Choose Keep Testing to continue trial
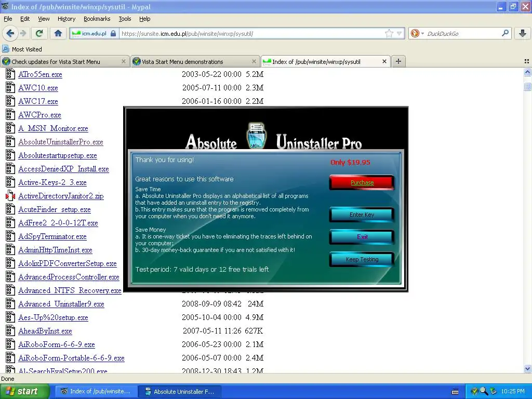This screenshot has height=399, width=532. (x=362, y=259)
